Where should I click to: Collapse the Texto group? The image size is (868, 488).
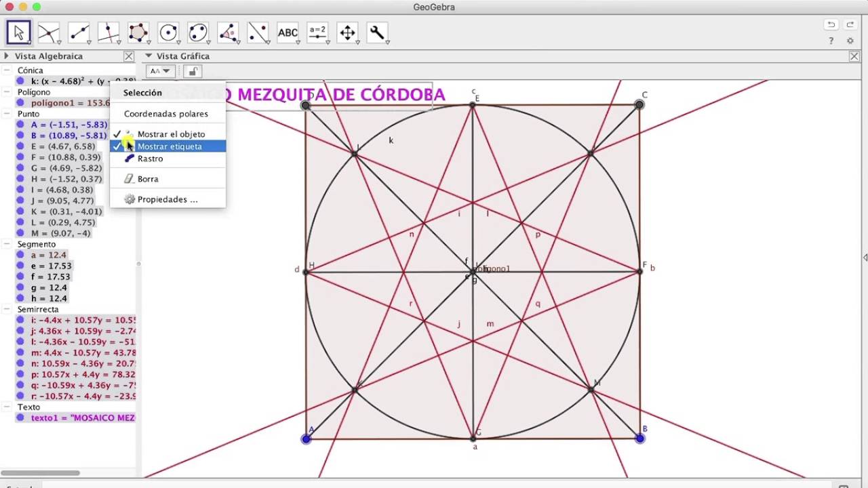(x=7, y=407)
